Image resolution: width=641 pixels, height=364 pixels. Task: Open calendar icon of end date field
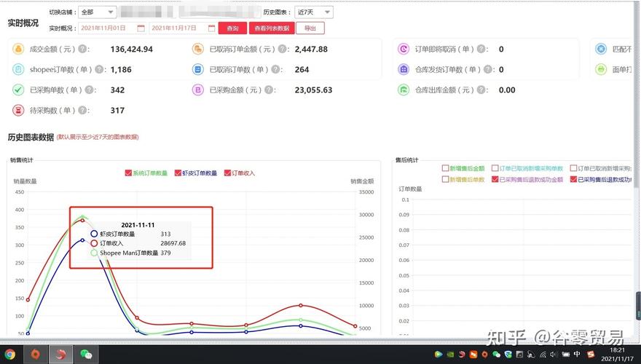pos(211,28)
